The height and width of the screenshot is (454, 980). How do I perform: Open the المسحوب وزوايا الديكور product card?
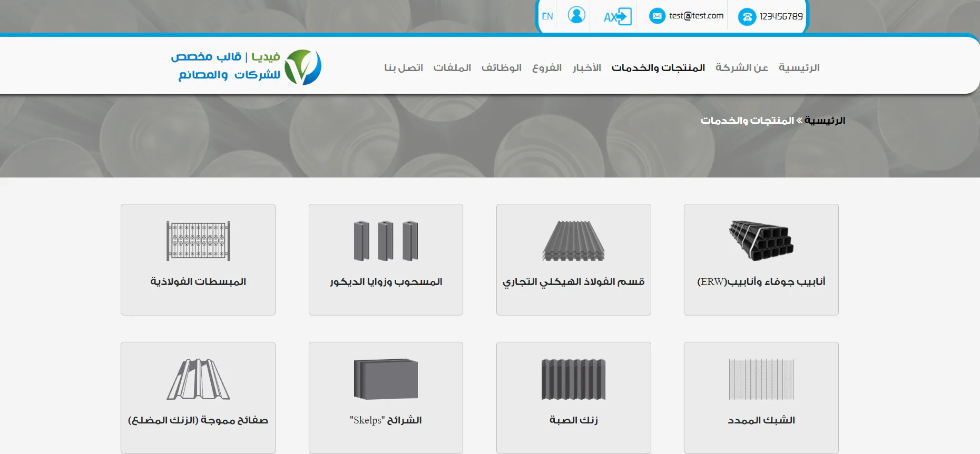click(x=386, y=282)
